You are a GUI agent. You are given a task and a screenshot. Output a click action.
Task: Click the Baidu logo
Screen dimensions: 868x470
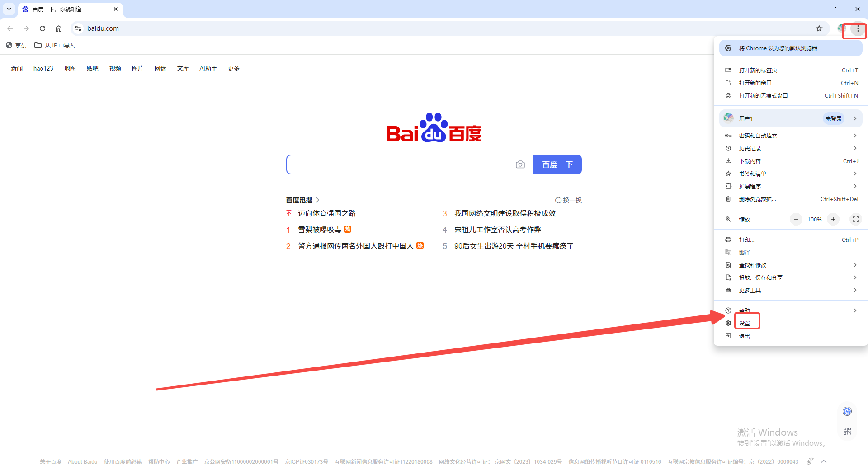point(434,127)
